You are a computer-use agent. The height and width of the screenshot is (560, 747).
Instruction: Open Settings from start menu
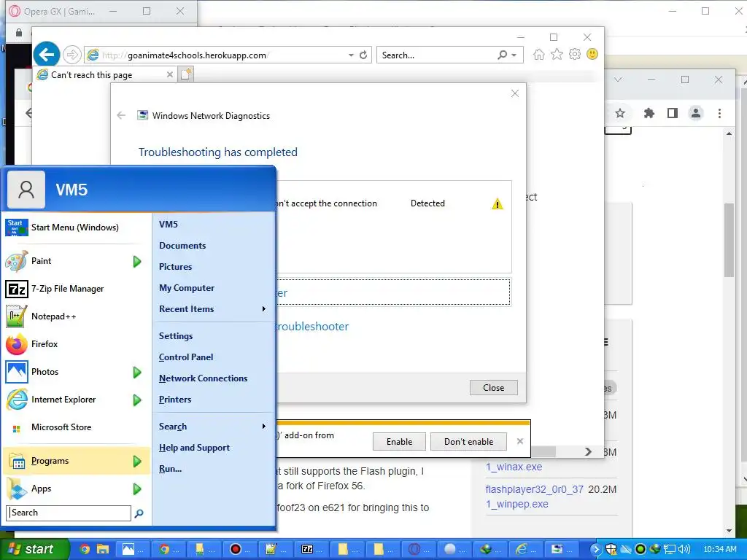tap(176, 335)
